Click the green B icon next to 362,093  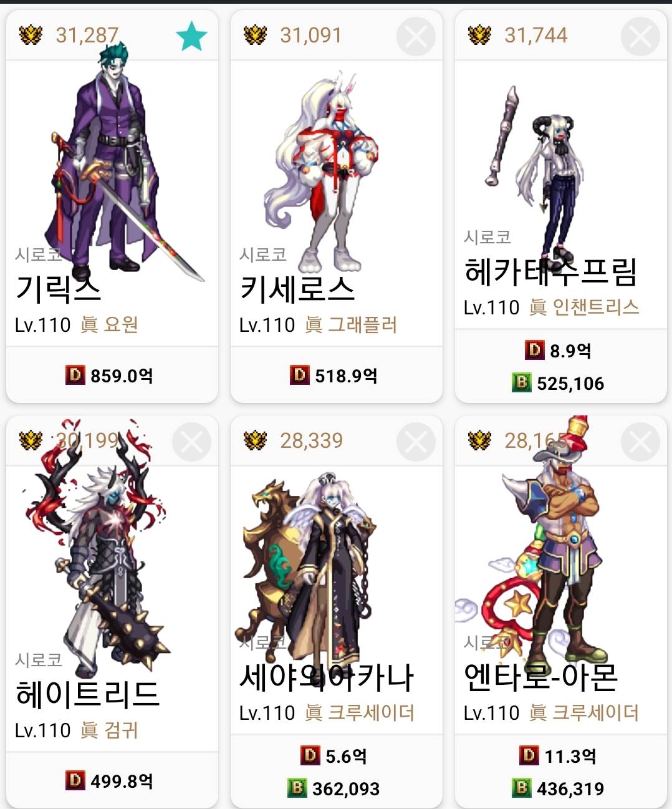point(297,788)
